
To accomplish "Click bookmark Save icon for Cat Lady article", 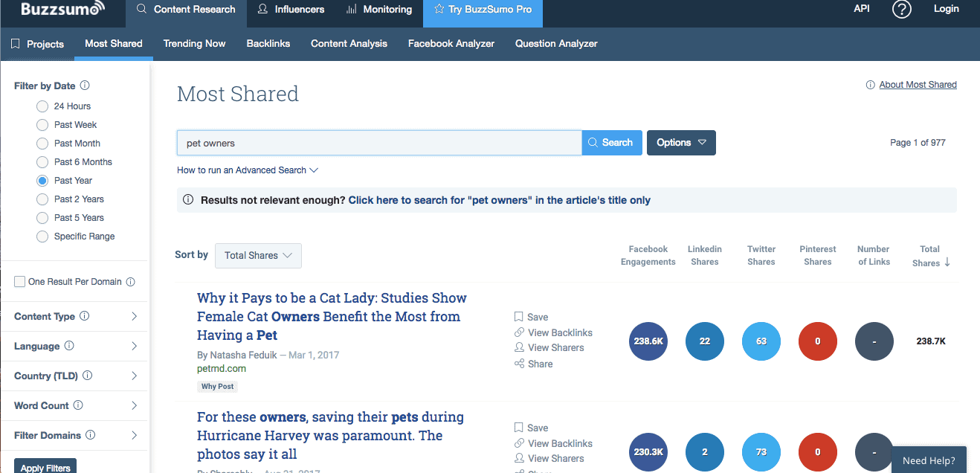I will coord(519,317).
